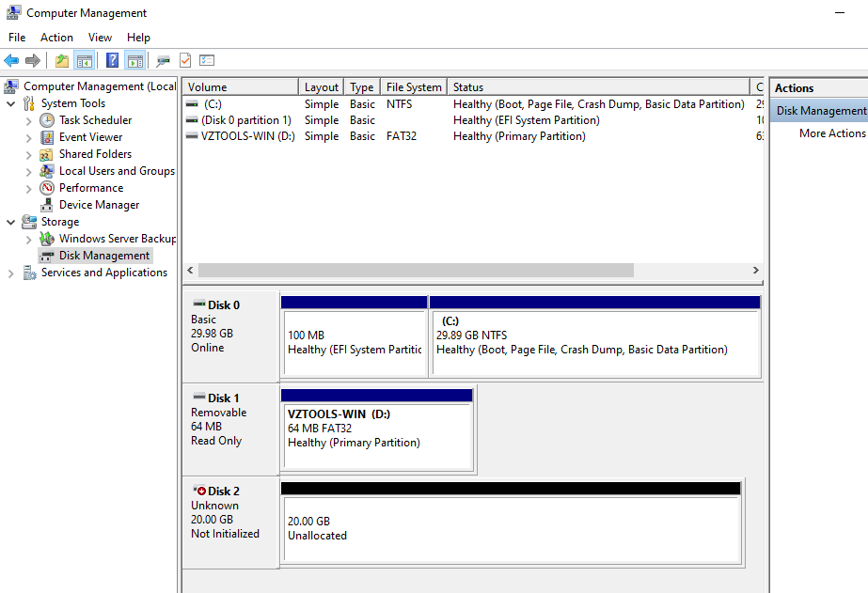
Task: Expand the Shared Folders node
Action: [29, 154]
